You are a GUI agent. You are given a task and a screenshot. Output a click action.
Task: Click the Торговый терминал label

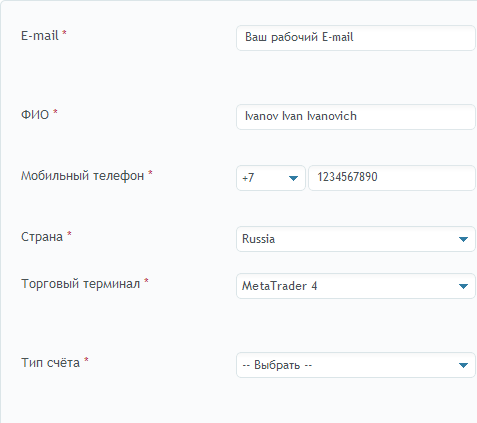81,284
